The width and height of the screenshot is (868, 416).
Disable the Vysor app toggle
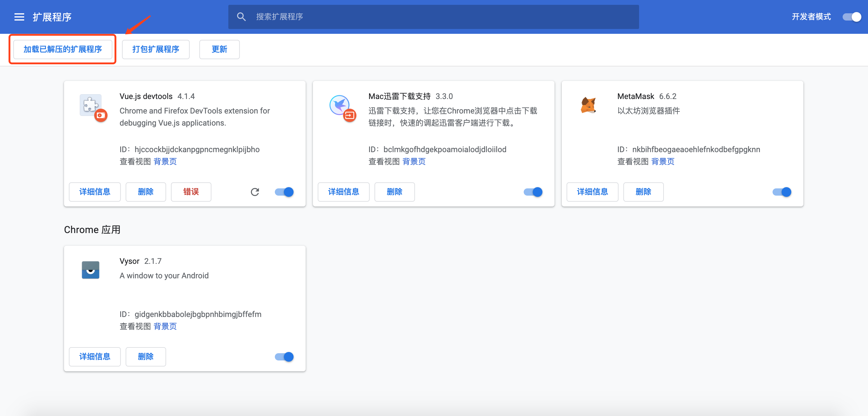[284, 357]
